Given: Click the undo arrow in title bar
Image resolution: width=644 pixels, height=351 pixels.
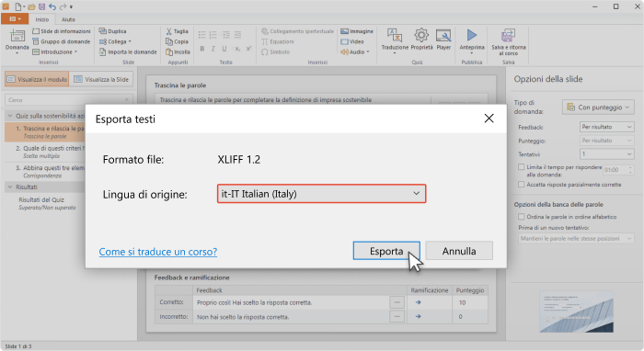Looking at the screenshot, I should 52,6.
